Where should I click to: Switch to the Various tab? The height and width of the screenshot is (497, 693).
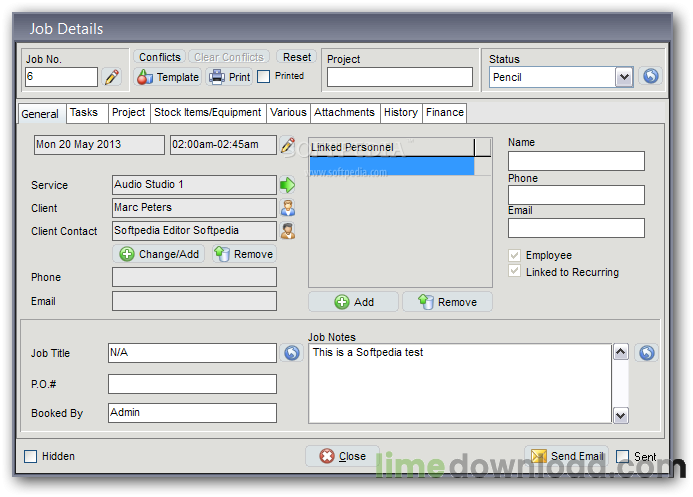click(288, 112)
